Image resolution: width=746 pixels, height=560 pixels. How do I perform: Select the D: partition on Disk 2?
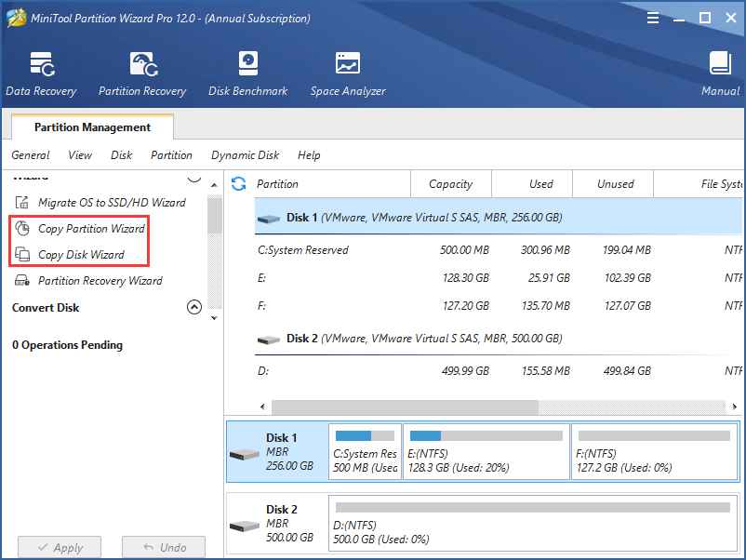535,524
